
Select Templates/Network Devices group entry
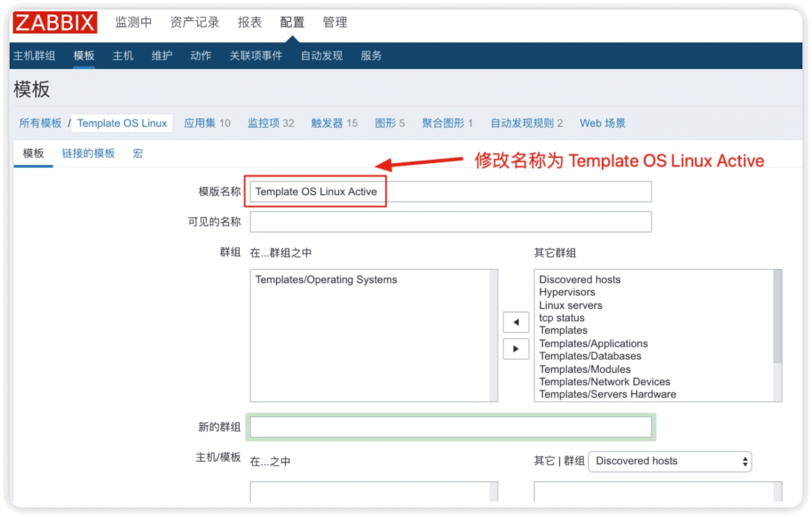tap(604, 382)
